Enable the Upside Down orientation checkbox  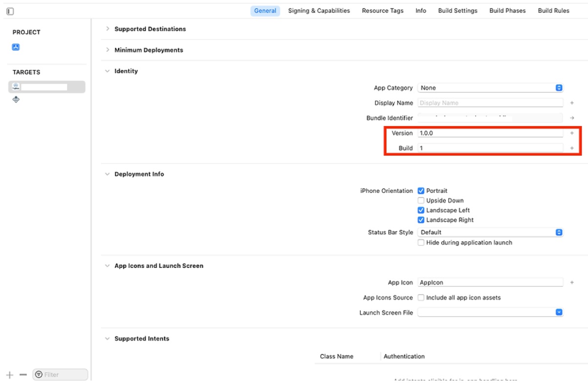[421, 200]
